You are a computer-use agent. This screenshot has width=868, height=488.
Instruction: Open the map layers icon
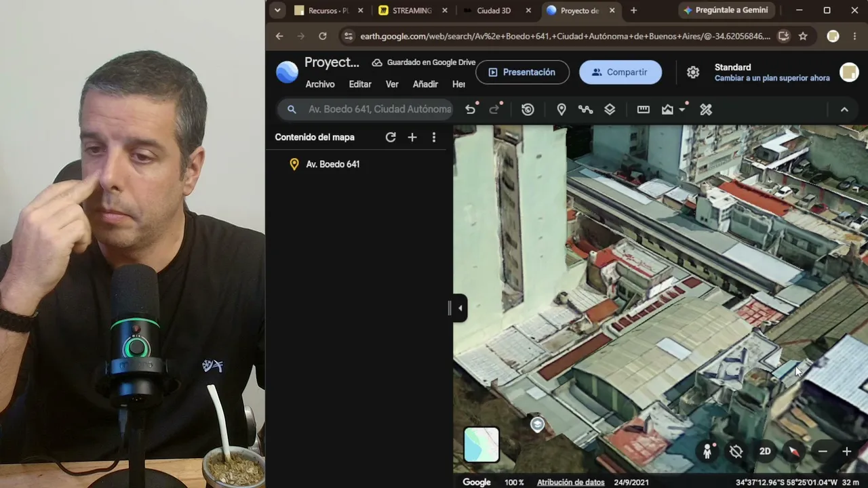click(610, 109)
